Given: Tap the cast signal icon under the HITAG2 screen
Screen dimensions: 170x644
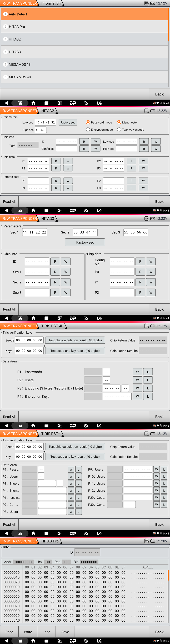Looking at the screenshot, I should 86,211.
